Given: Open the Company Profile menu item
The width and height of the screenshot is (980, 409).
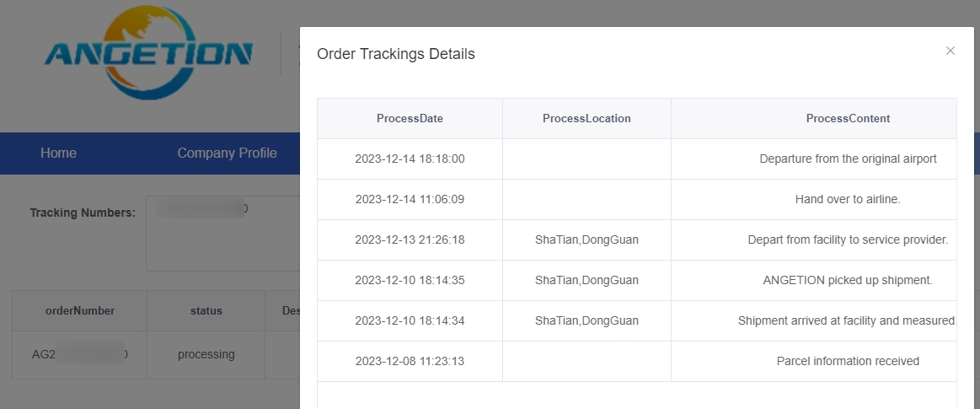Looking at the screenshot, I should click(227, 153).
